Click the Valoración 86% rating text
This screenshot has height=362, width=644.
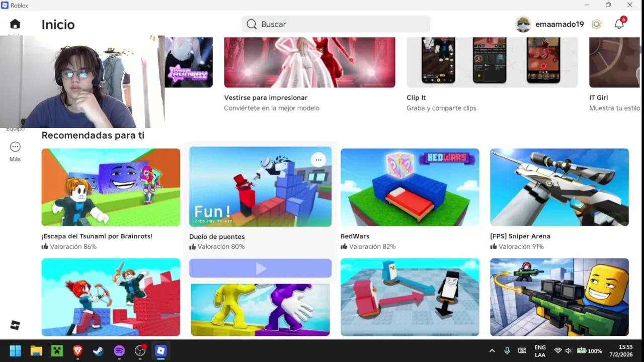coord(73,246)
